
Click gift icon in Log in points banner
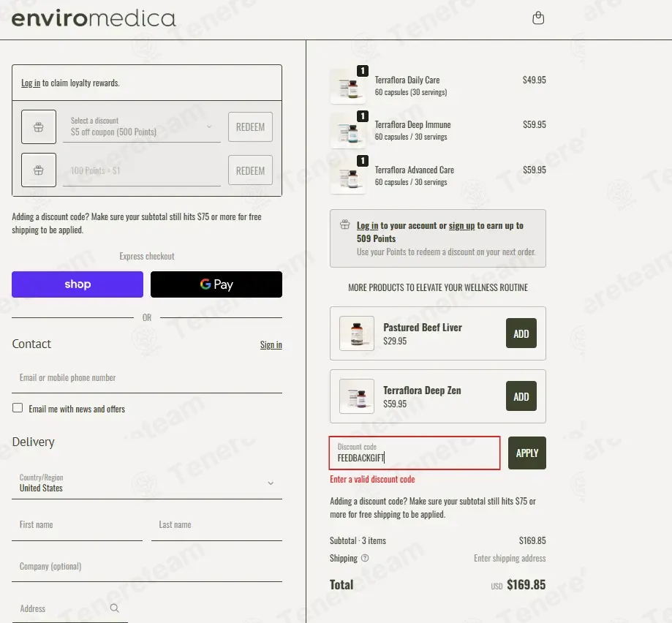[344, 224]
